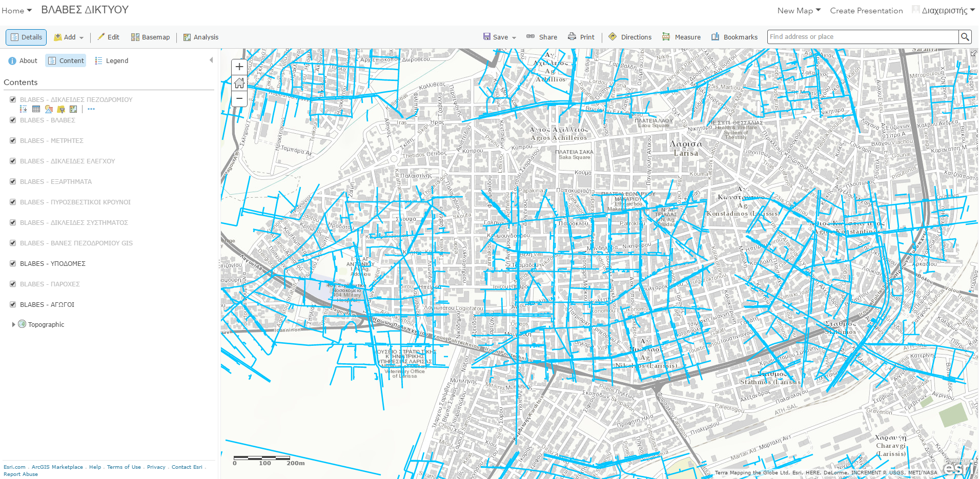
Task: Zoom out on the map
Action: tap(239, 98)
